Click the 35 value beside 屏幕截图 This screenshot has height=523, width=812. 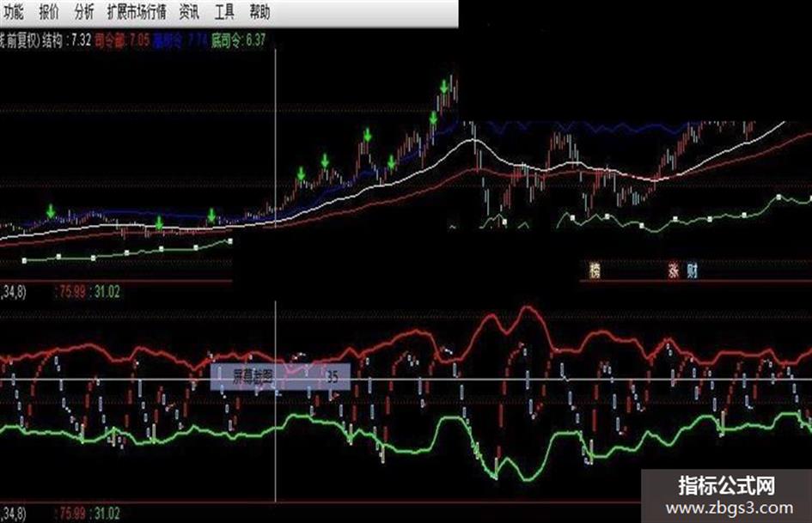(x=332, y=377)
